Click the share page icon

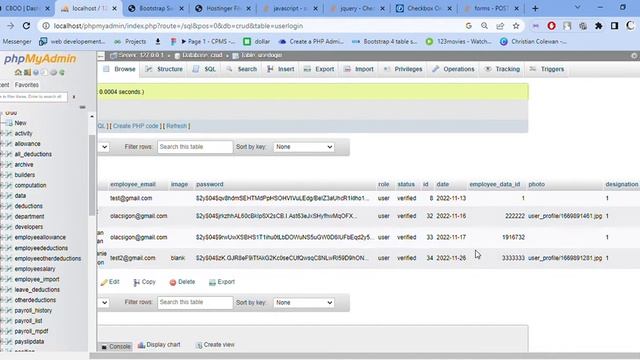[x=500, y=26]
